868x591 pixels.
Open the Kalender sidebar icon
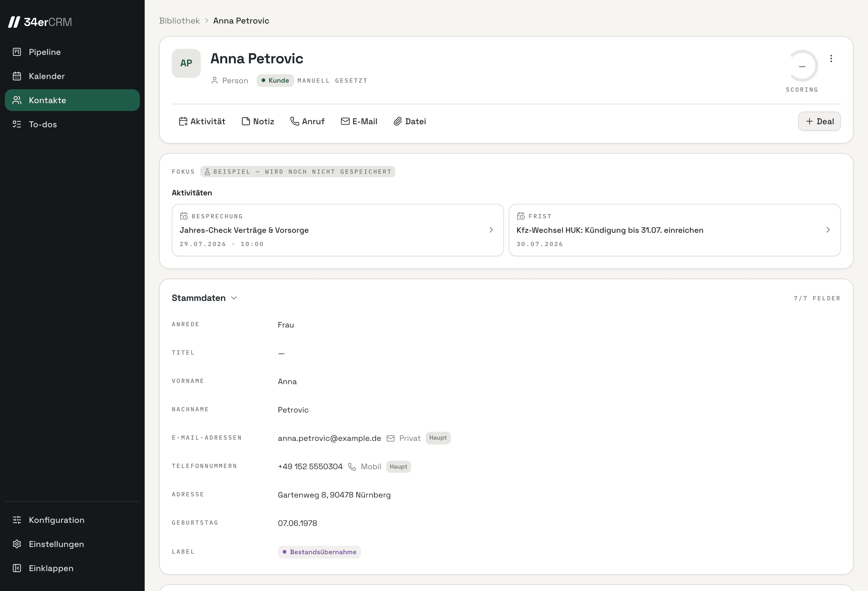(x=17, y=76)
